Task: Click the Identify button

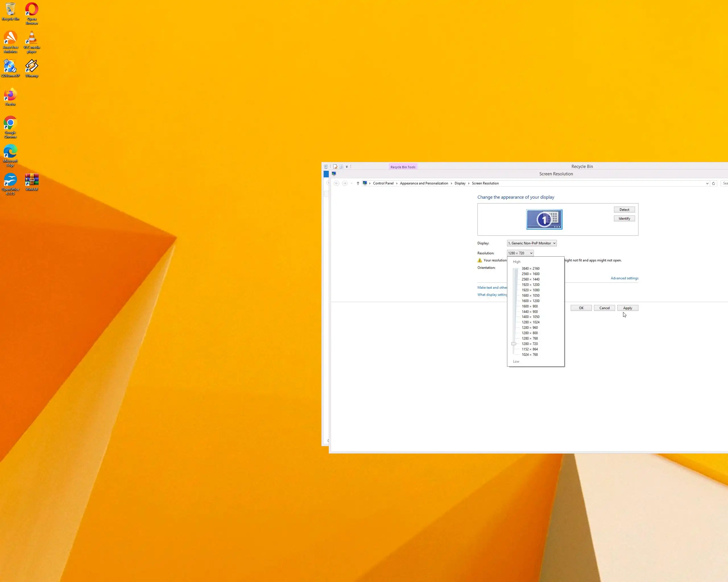Action: 624,218
